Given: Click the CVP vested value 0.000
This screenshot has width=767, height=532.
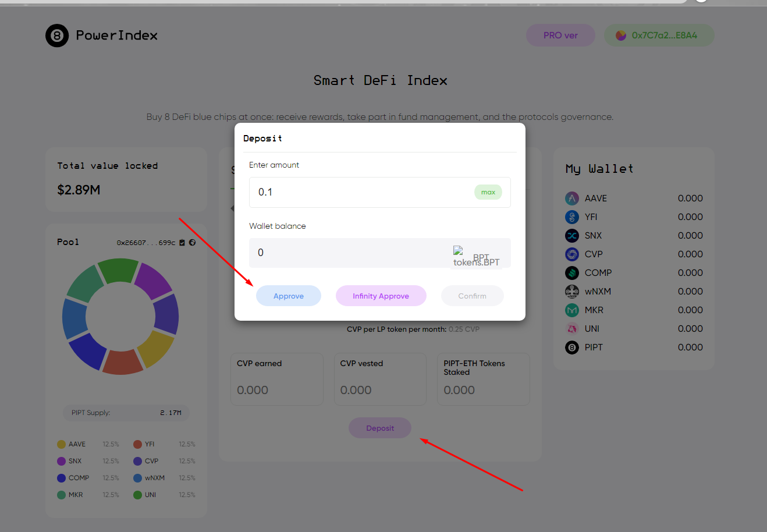Looking at the screenshot, I should [x=356, y=390].
